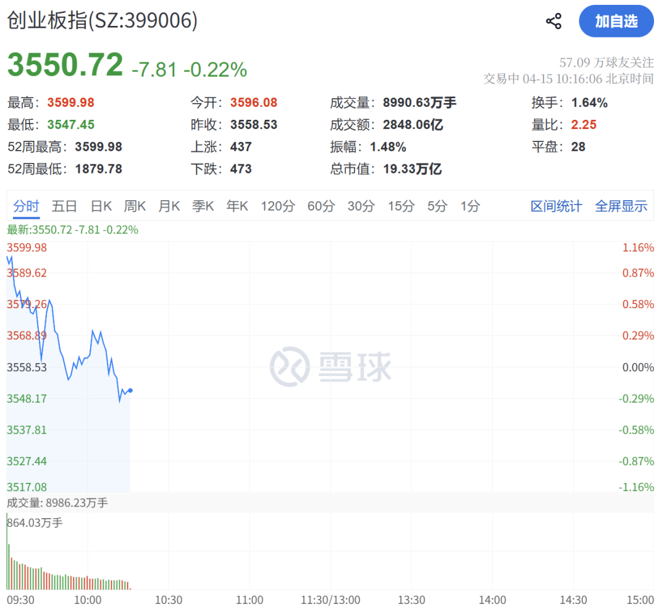Image resolution: width=667 pixels, height=612 pixels.
Task: Choose the 30分 interval tab
Action: click(361, 206)
